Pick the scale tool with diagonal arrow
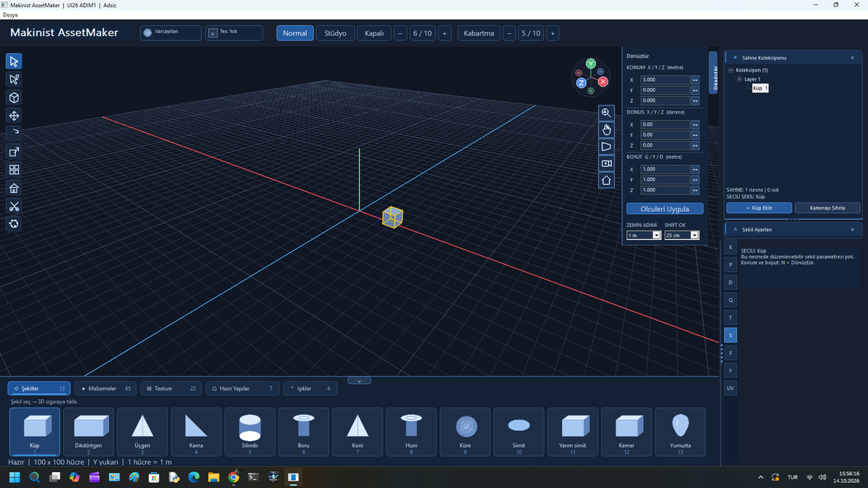Image resolution: width=868 pixels, height=488 pixels. tap(14, 152)
